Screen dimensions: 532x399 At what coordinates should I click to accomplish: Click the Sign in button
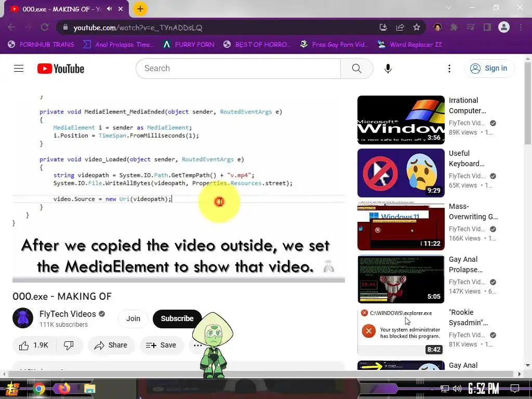[489, 68]
